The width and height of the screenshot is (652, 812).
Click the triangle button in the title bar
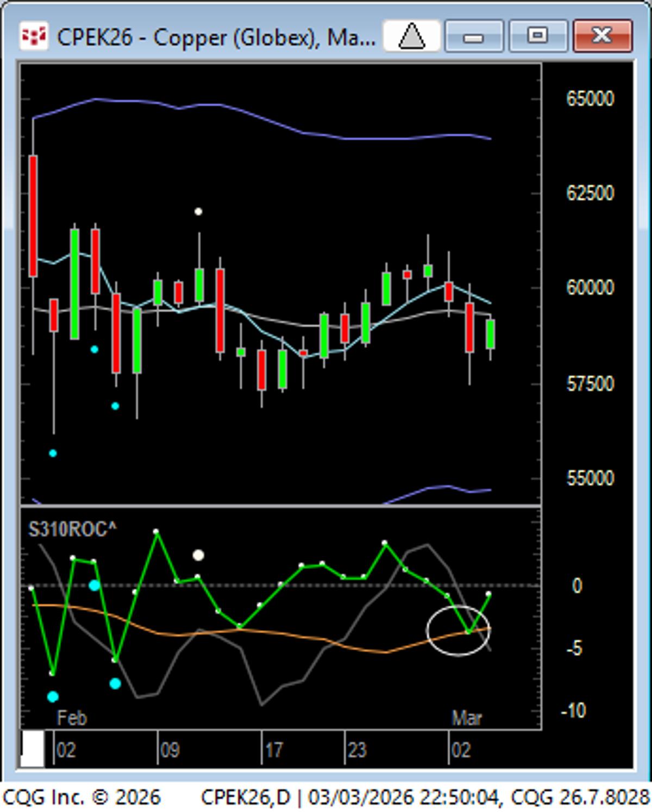point(411,36)
